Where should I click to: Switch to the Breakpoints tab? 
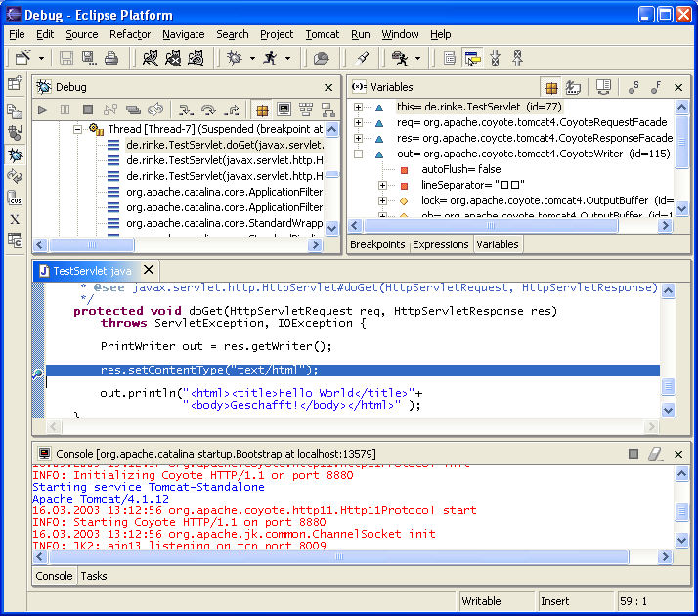tap(377, 244)
